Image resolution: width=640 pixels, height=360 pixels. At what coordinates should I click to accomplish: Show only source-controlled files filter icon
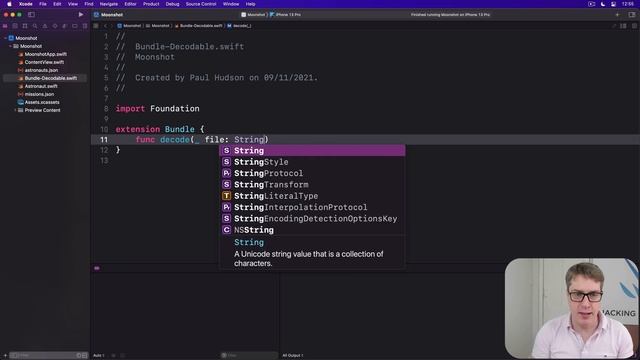click(84, 356)
